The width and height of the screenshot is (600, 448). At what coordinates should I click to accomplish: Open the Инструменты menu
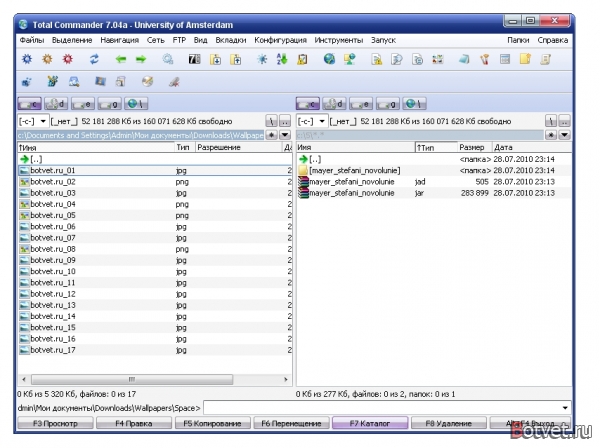tap(339, 40)
